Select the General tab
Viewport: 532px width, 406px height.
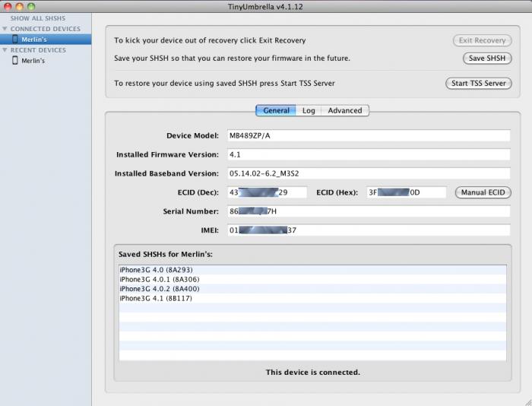pos(275,110)
